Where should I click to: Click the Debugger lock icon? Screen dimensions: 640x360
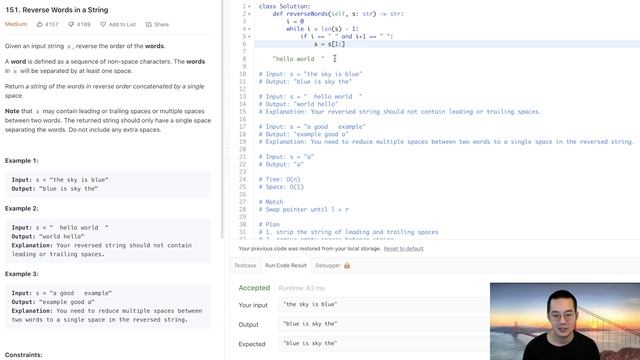coord(347,265)
